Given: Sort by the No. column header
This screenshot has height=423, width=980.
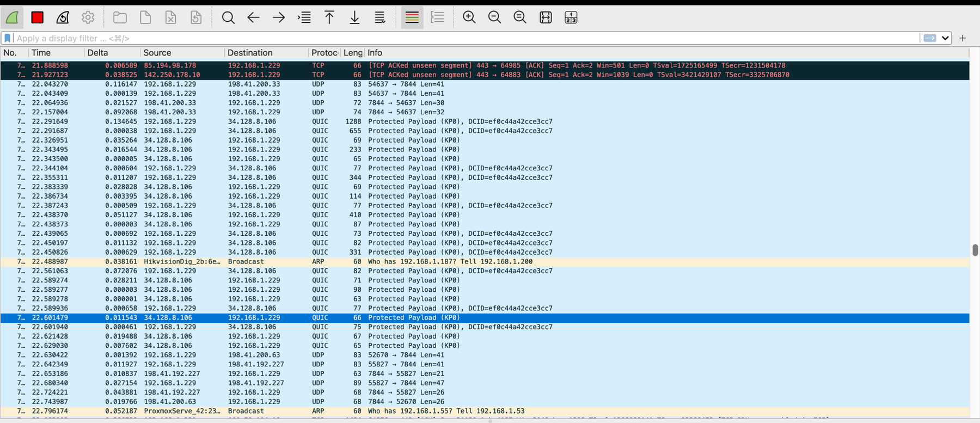Looking at the screenshot, I should pos(14,53).
